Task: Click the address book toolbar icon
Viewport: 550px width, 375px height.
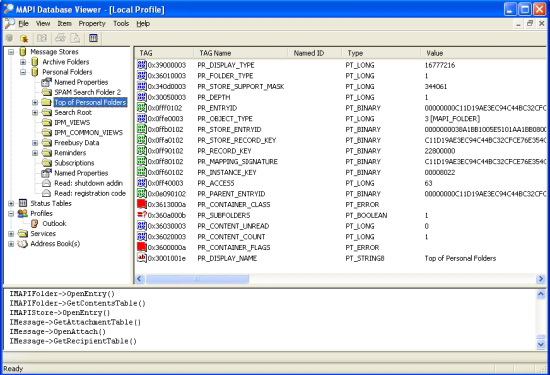Action: (42, 38)
